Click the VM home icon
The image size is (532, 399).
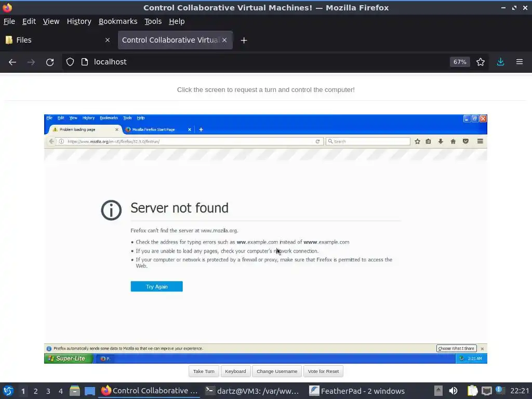click(453, 141)
